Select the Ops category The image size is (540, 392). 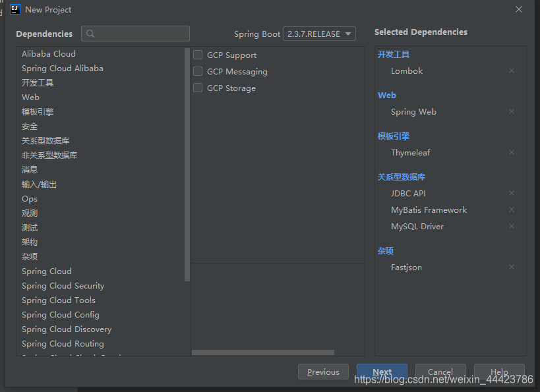pyautogui.click(x=30, y=199)
